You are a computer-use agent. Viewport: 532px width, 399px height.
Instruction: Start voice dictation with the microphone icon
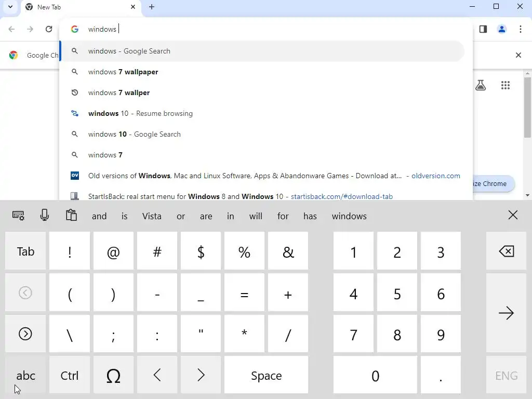45,215
